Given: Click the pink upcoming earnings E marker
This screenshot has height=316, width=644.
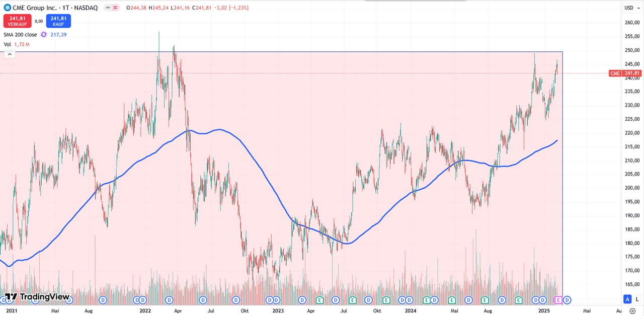Looking at the screenshot, I should coord(558,300).
